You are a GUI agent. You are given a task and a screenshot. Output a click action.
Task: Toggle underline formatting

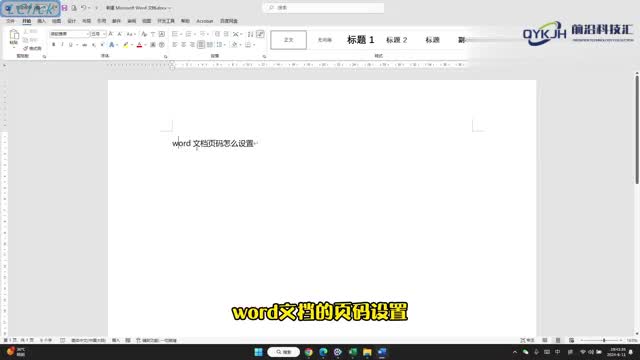point(71,45)
